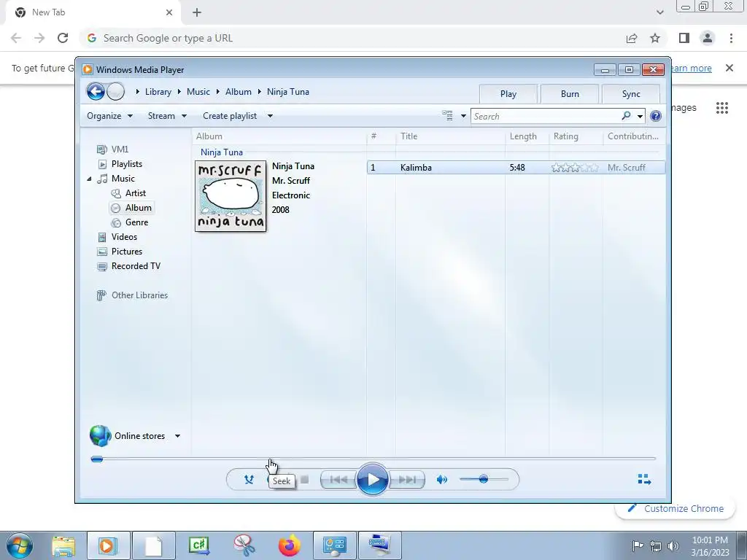Image resolution: width=747 pixels, height=560 pixels.
Task: Switch to the Sync tab
Action: pyautogui.click(x=631, y=94)
